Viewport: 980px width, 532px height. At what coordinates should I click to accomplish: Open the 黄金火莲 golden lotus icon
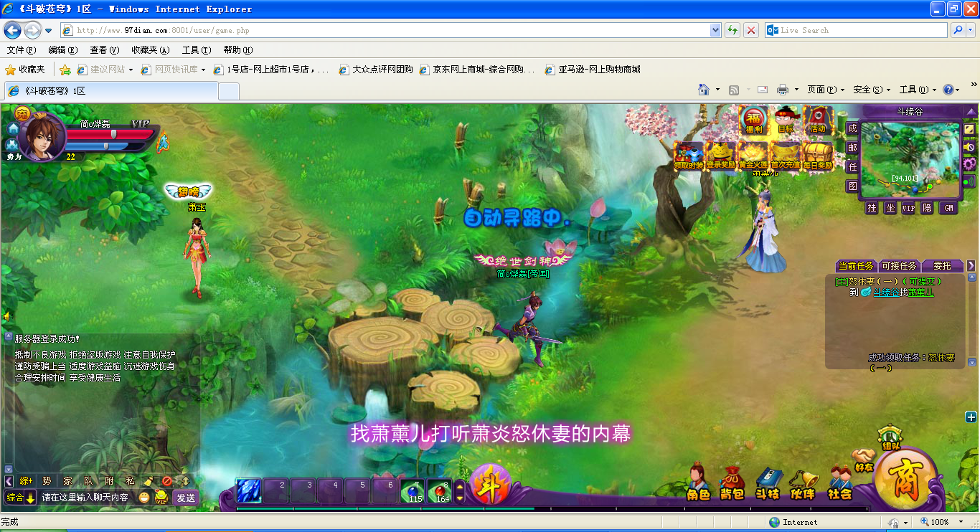point(753,156)
